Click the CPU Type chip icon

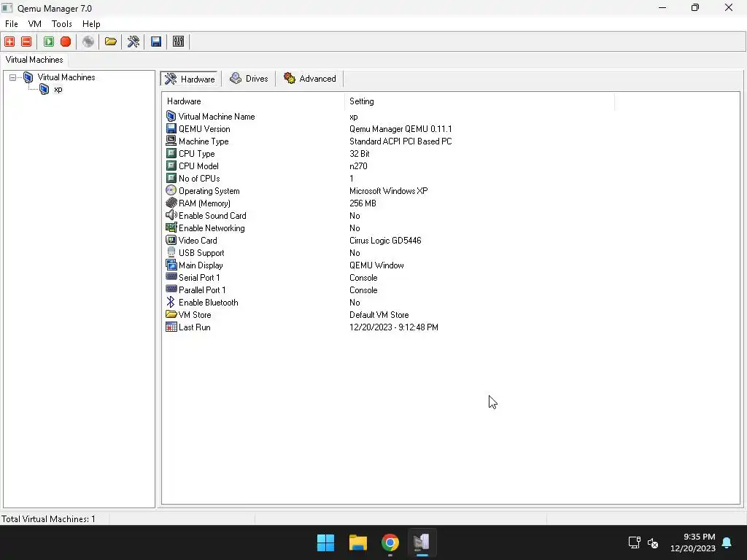(171, 153)
